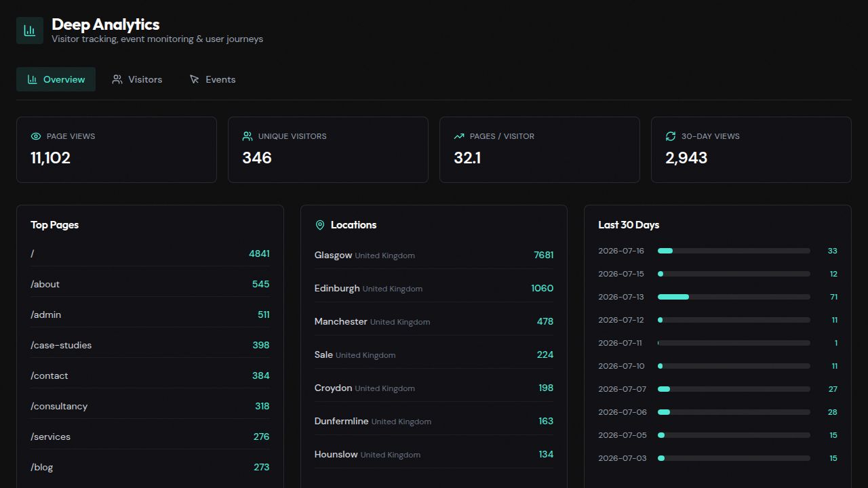Click Edinburgh in Locations list
The image size is (868, 488).
(337, 288)
